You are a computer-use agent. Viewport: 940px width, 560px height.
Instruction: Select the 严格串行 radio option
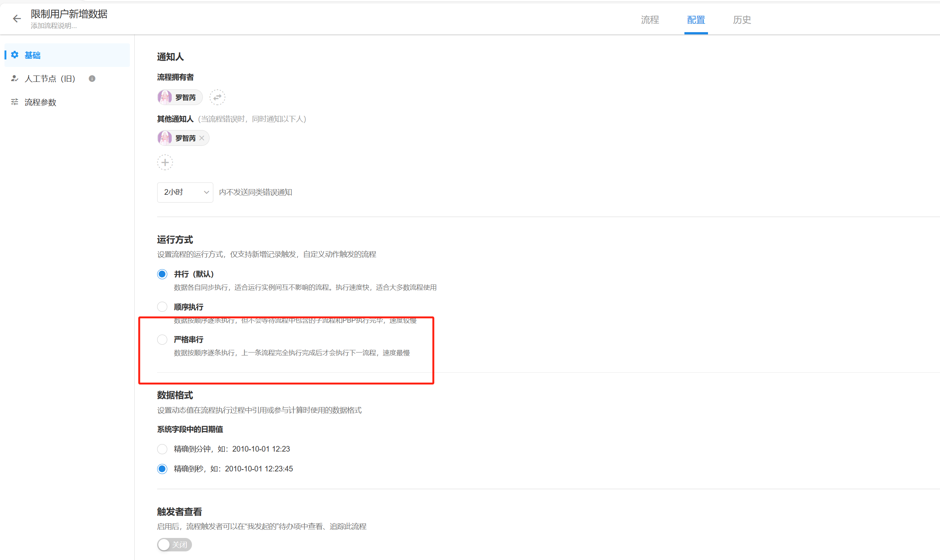click(x=162, y=339)
